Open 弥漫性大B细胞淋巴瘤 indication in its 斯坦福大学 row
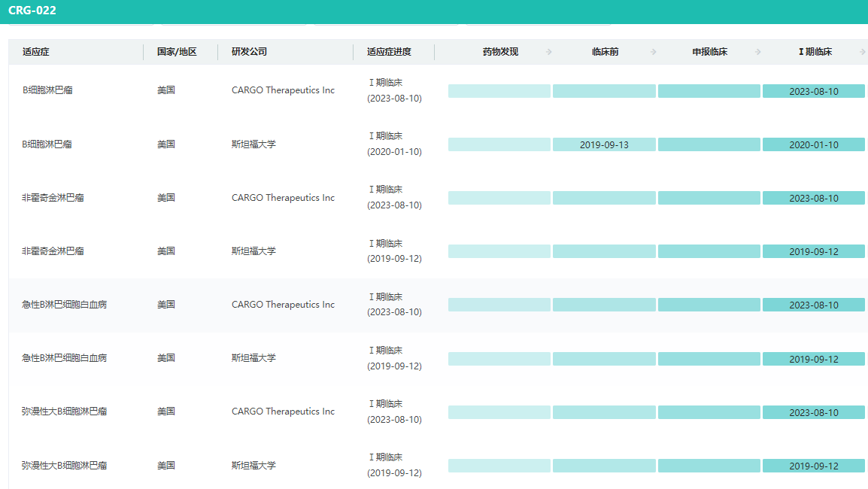The height and width of the screenshot is (489, 868). (64, 465)
